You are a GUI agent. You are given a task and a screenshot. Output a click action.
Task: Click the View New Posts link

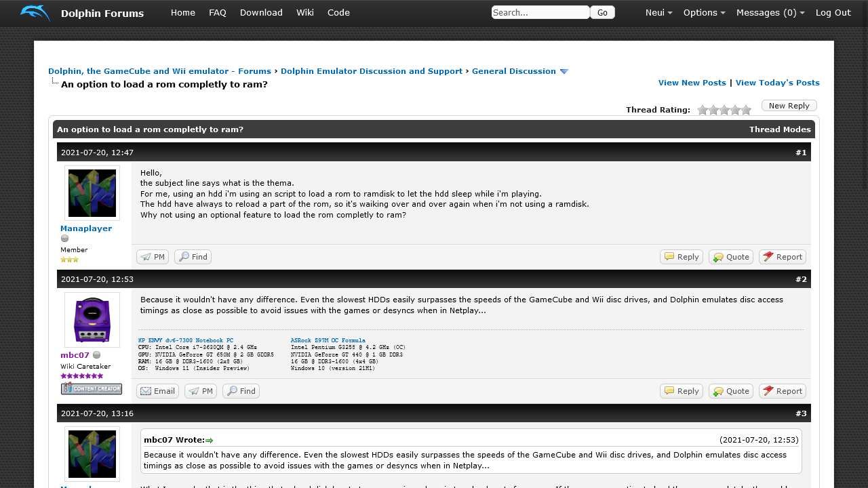click(x=692, y=83)
